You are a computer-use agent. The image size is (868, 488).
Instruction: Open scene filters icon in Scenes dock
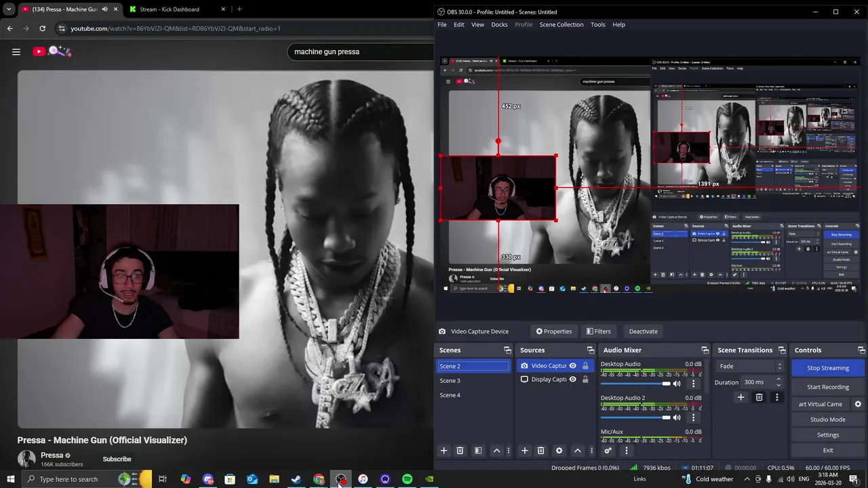pyautogui.click(x=478, y=451)
